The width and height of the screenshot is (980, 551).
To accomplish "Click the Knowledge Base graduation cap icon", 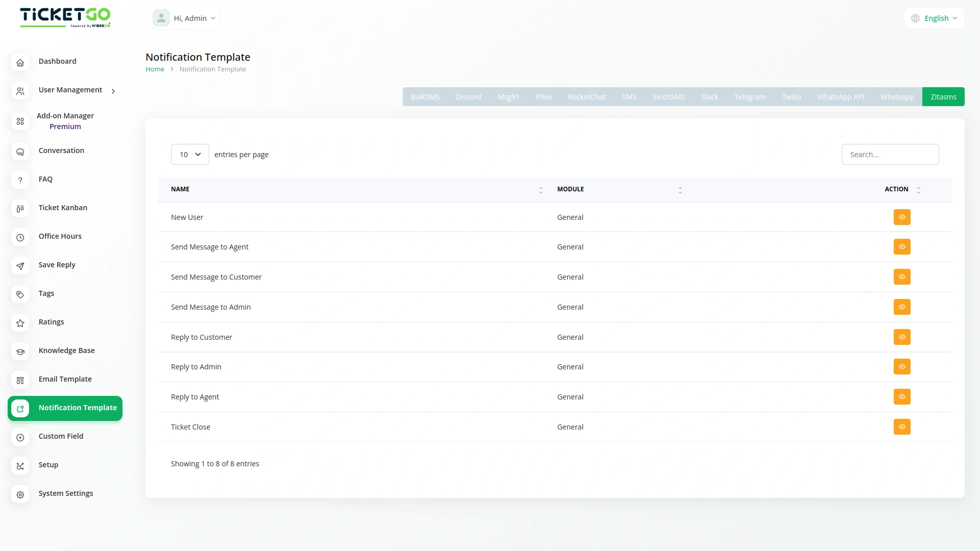I will (20, 352).
